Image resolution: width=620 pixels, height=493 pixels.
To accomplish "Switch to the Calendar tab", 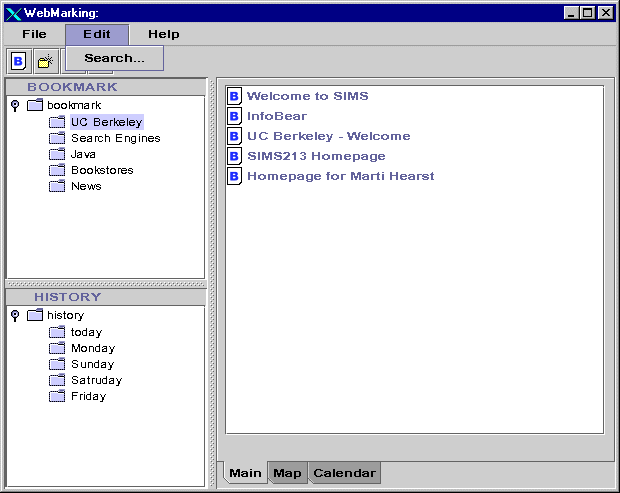I will pyautogui.click(x=344, y=473).
